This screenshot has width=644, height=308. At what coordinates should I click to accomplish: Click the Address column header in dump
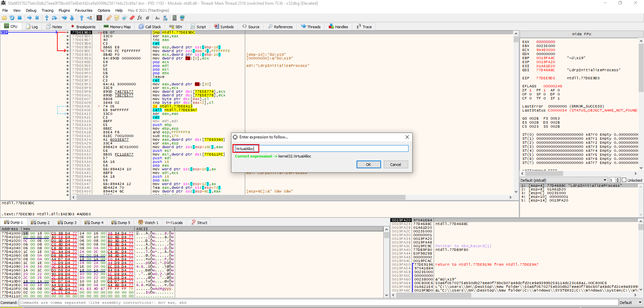click(10, 229)
